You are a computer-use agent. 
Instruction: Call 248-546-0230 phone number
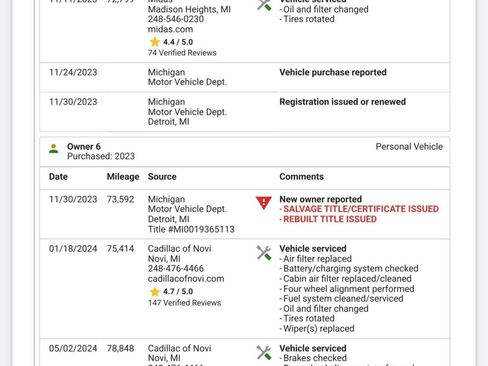176,19
